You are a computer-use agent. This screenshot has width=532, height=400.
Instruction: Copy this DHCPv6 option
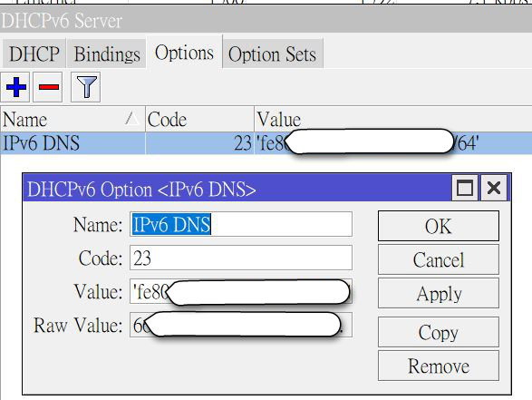click(439, 332)
